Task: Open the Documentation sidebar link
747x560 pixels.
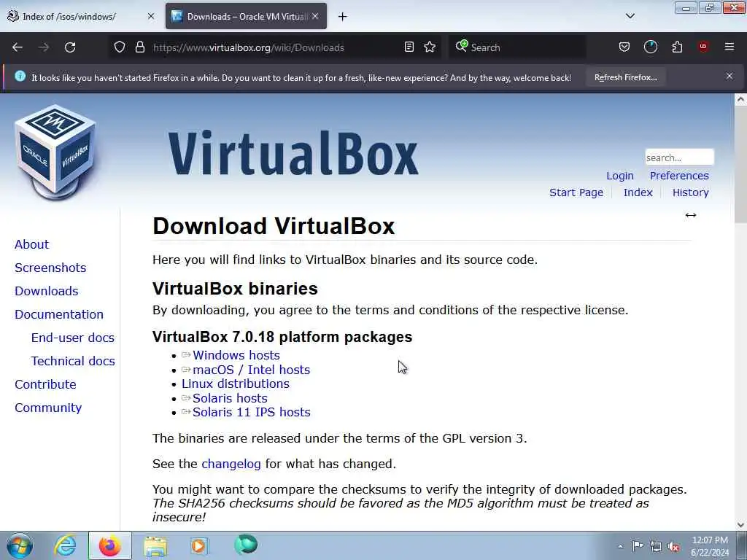Action: (58, 314)
